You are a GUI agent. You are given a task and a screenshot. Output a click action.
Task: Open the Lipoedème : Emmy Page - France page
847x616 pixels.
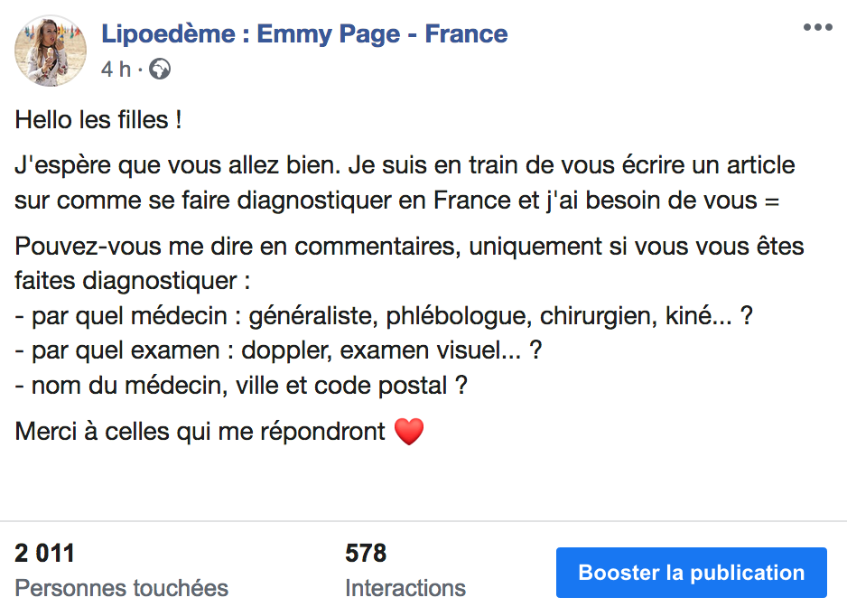tap(304, 33)
